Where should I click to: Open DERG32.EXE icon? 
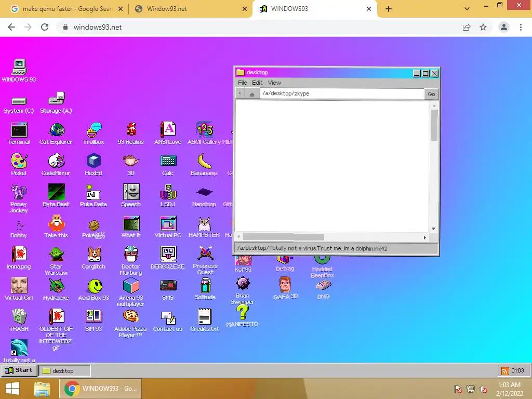[x=168, y=258]
